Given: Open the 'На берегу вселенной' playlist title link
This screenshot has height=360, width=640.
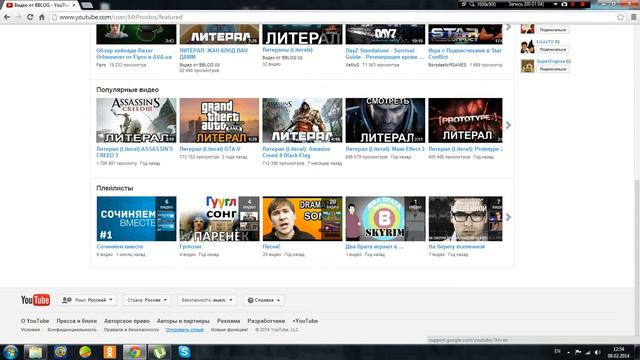Looking at the screenshot, I should tap(457, 247).
